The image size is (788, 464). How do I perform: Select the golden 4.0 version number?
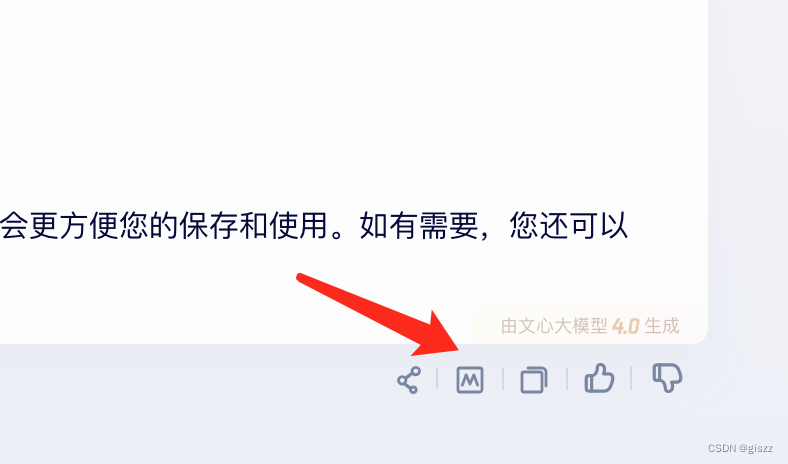pos(625,326)
